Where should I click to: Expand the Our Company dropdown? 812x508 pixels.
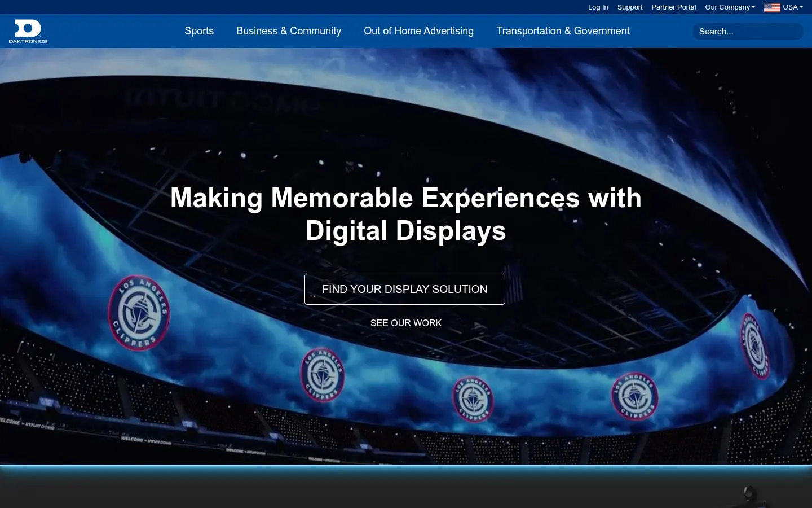coord(730,7)
